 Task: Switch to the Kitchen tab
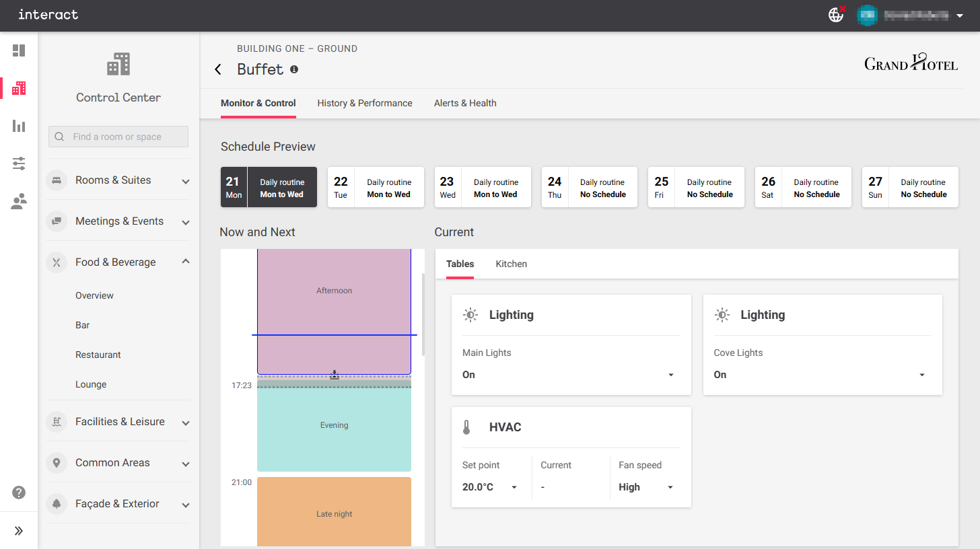click(x=512, y=264)
